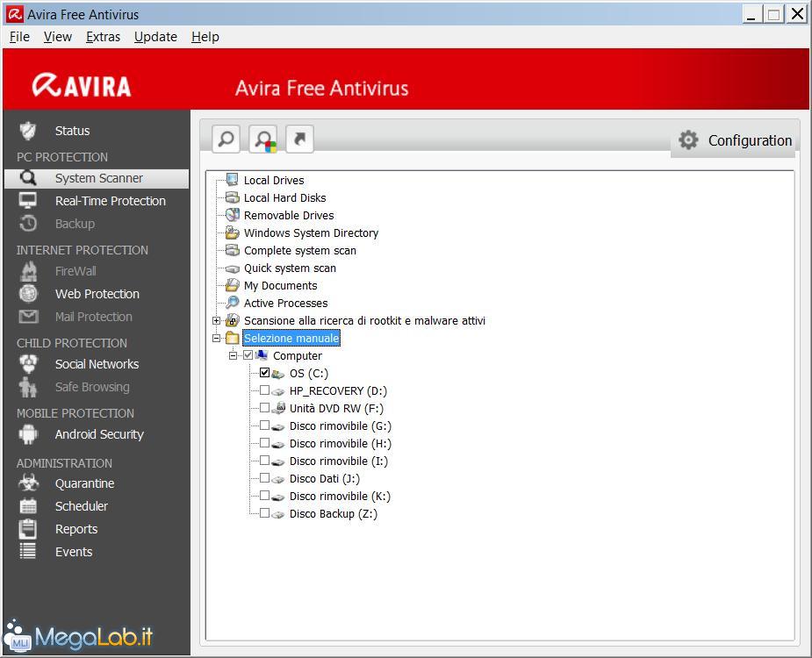Click the Quarantine biohazard icon

click(28, 483)
